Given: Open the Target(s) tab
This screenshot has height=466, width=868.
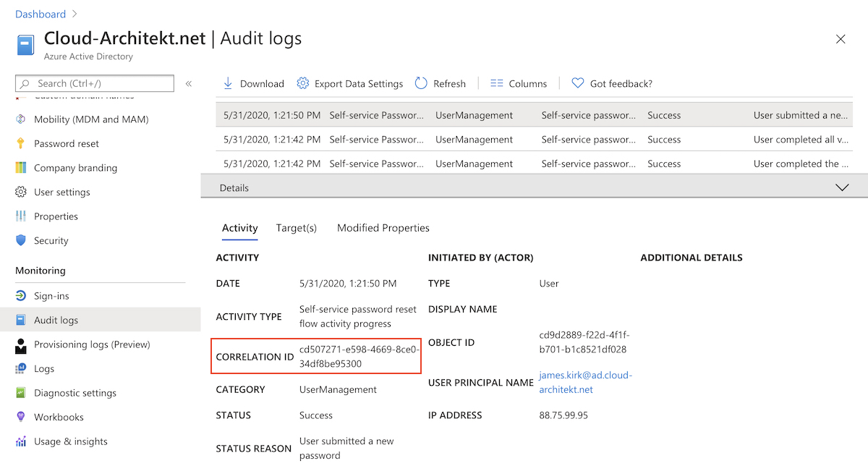Looking at the screenshot, I should (x=297, y=228).
